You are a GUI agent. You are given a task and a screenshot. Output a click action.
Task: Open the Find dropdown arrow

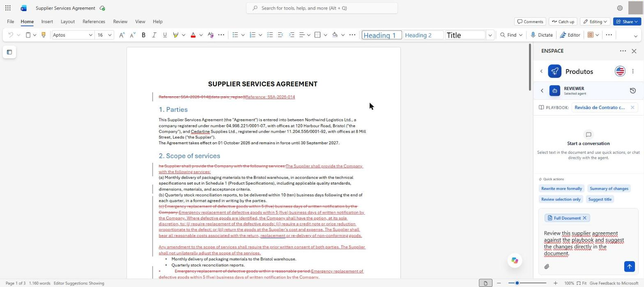520,35
